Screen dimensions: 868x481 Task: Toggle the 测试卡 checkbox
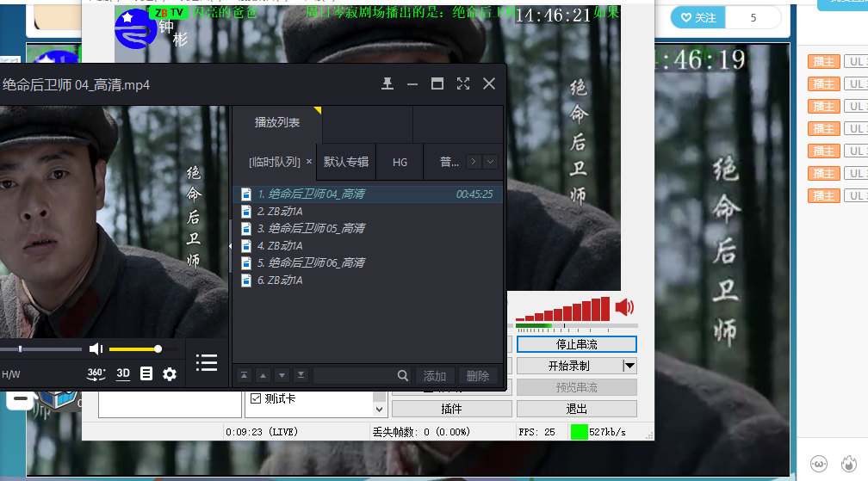point(256,398)
